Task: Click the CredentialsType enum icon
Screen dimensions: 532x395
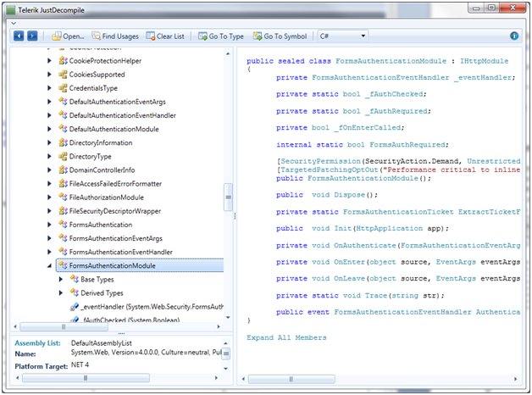Action: 63,88
